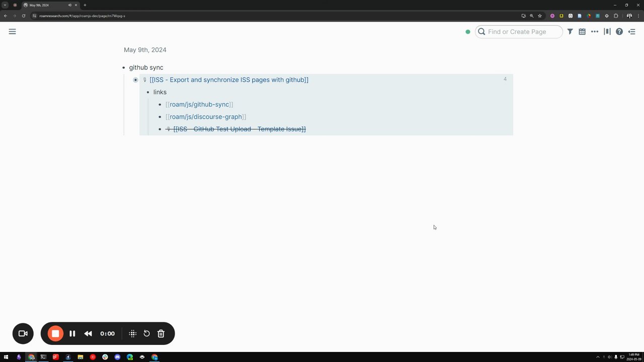
Task: Open the Discord taskbar icon
Action: pos(117,357)
